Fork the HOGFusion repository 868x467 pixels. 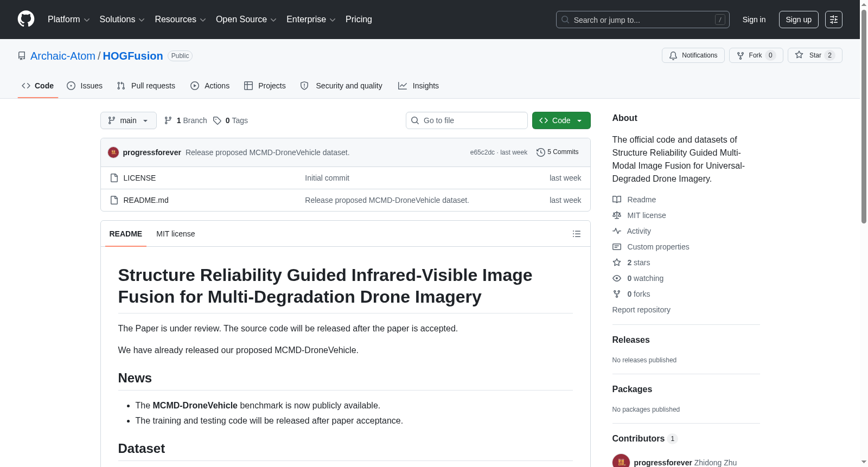tap(756, 55)
